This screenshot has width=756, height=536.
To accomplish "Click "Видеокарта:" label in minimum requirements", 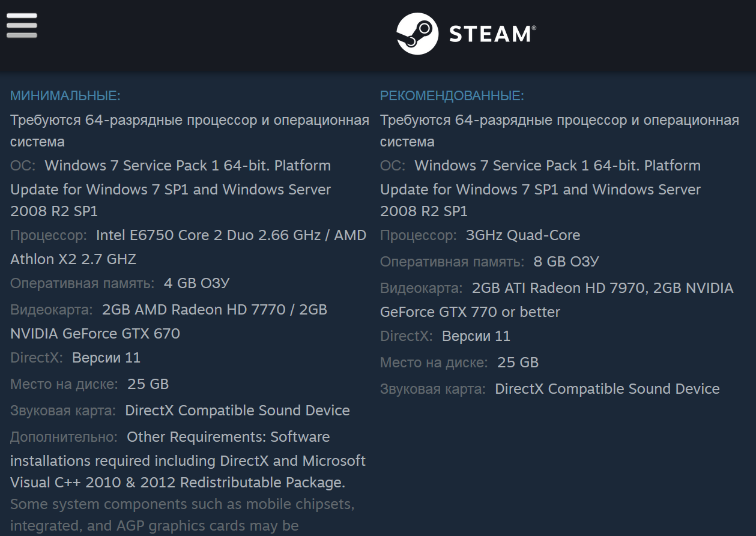I will pyautogui.click(x=52, y=310).
